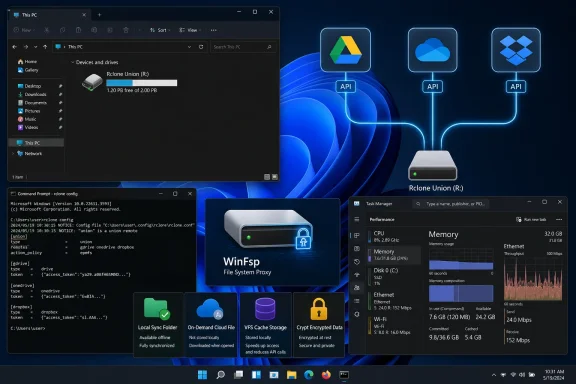Launch Firefox from the taskbar
Screen dimensions: 576x384
point(326,375)
